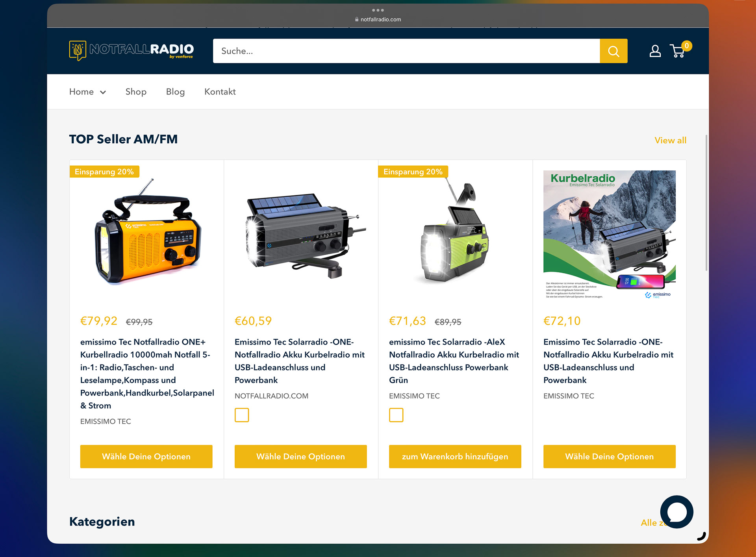
Task: Click the €79,92 price
Action: [98, 321]
